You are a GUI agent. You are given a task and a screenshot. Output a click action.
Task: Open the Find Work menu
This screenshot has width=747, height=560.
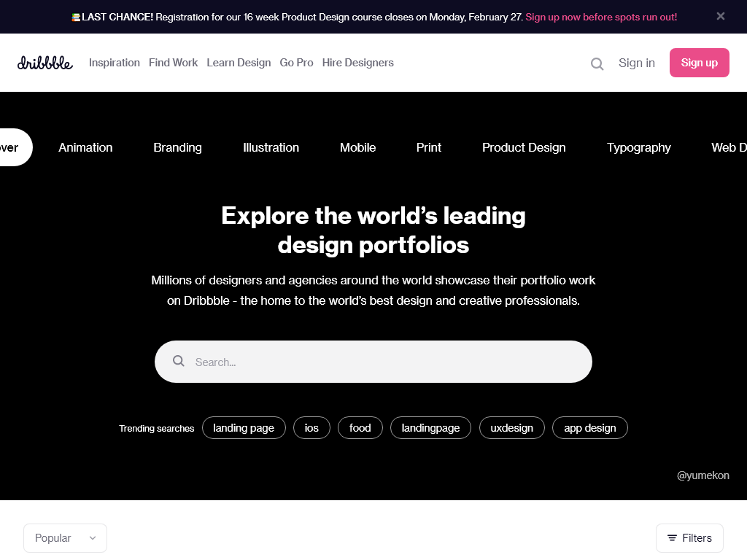pos(173,63)
